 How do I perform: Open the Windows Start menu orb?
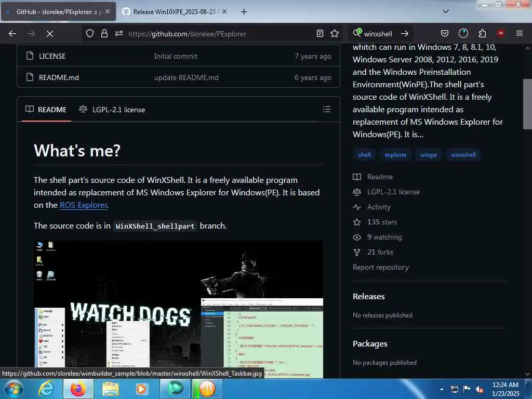click(14, 389)
